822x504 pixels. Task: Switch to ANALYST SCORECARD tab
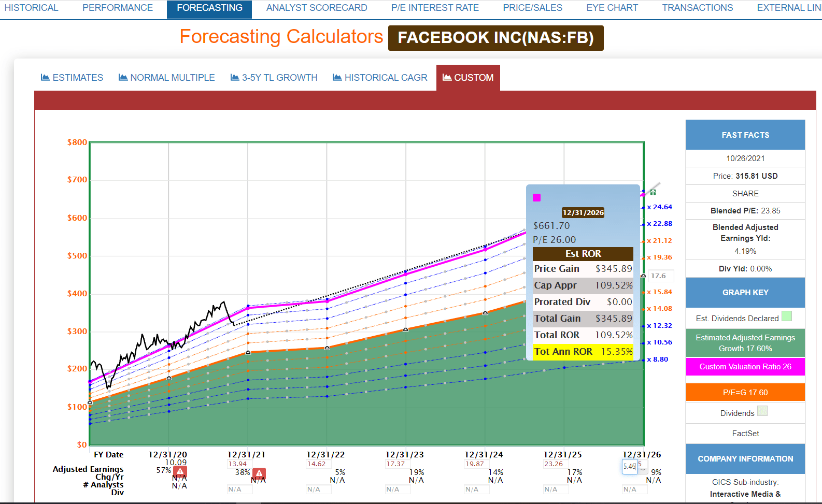tap(317, 8)
